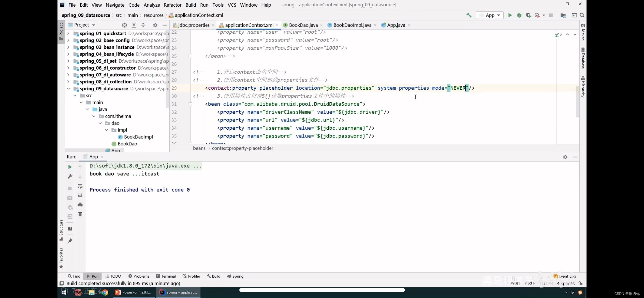
Task: Clear all console output trash icon
Action: [80, 214]
